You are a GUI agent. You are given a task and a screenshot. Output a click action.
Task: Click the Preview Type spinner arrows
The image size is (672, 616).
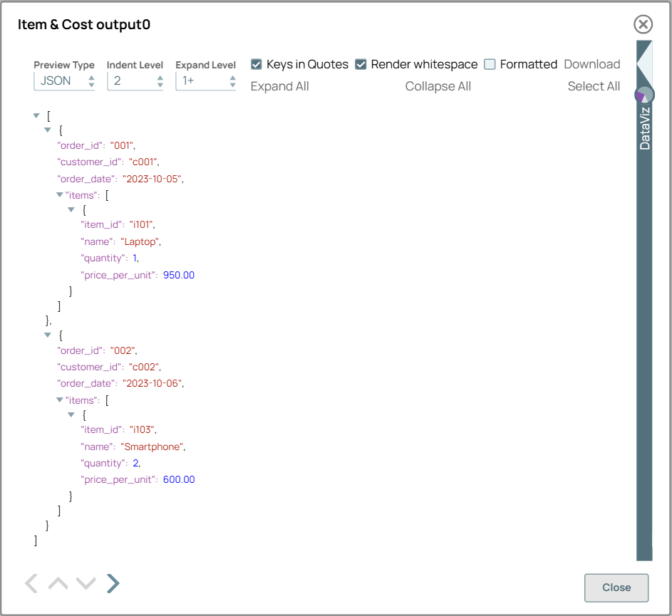(x=91, y=80)
